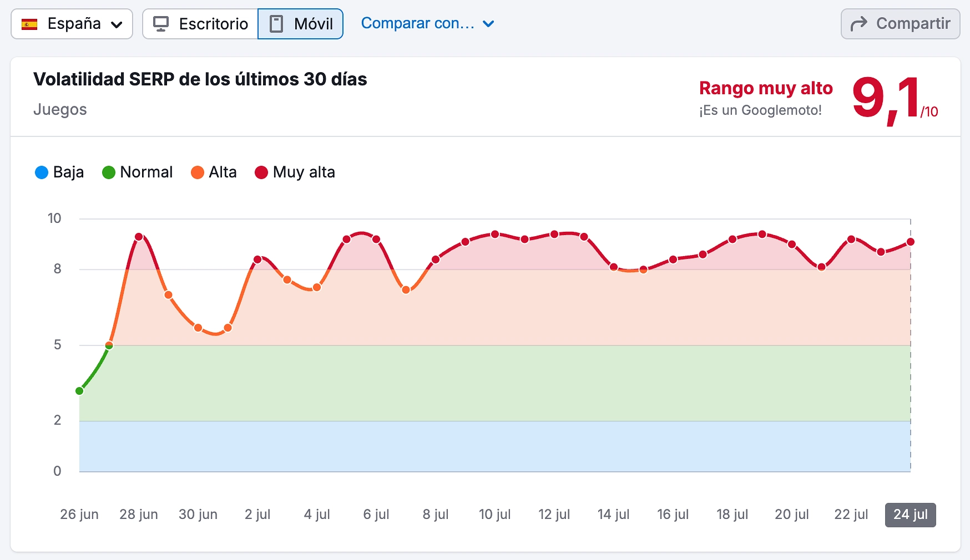Toggle the 'Normal' series in the legend
Image resolution: width=970 pixels, height=560 pixels.
tap(137, 172)
